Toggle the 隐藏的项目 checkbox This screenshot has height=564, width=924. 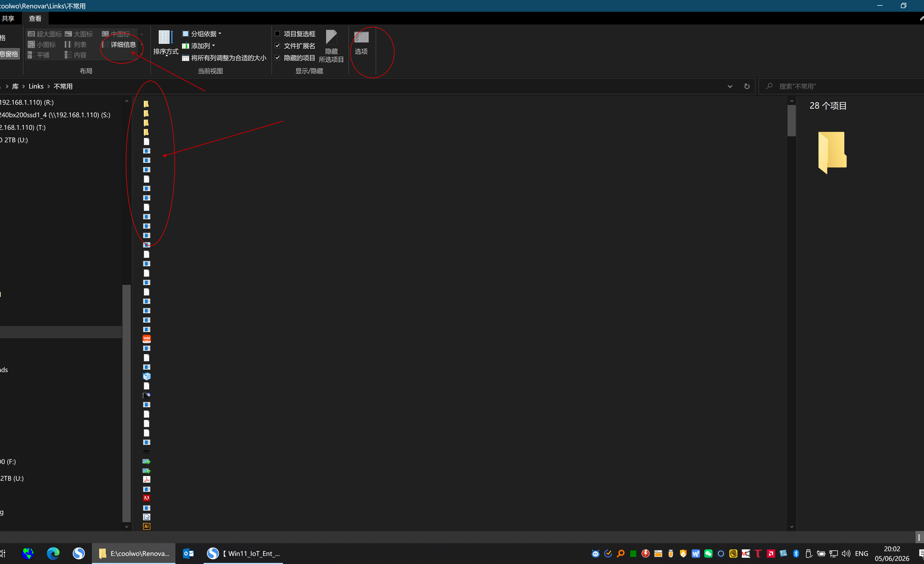point(277,58)
